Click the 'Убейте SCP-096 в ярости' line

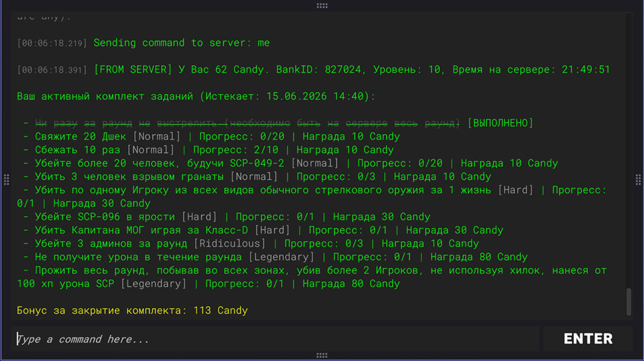(227, 216)
